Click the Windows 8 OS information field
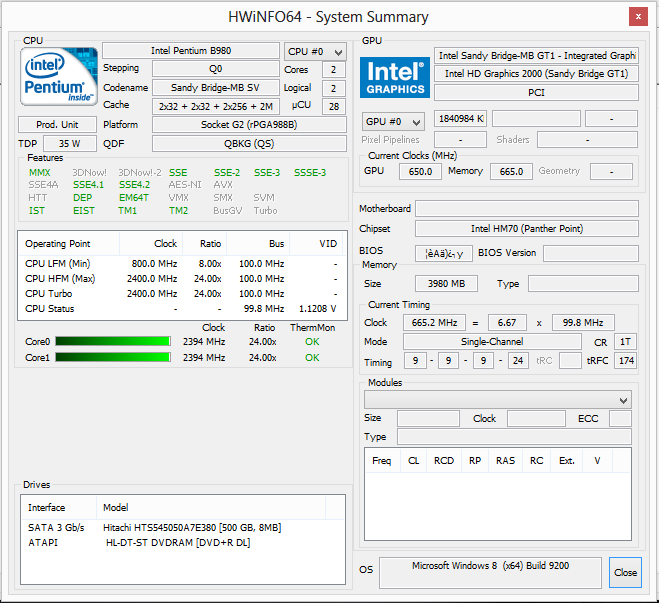The width and height of the screenshot is (659, 603). point(490,573)
